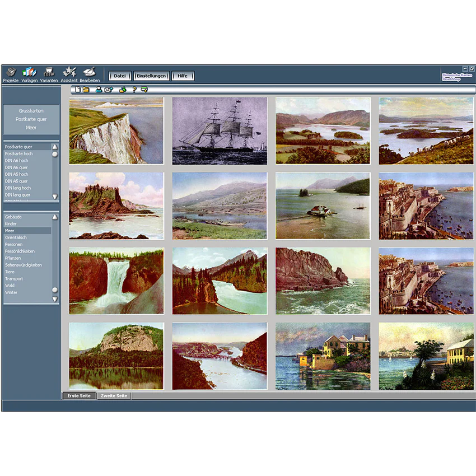This screenshot has height=476, width=476.
Task: Click the send email envelope icon
Action: click(x=109, y=90)
